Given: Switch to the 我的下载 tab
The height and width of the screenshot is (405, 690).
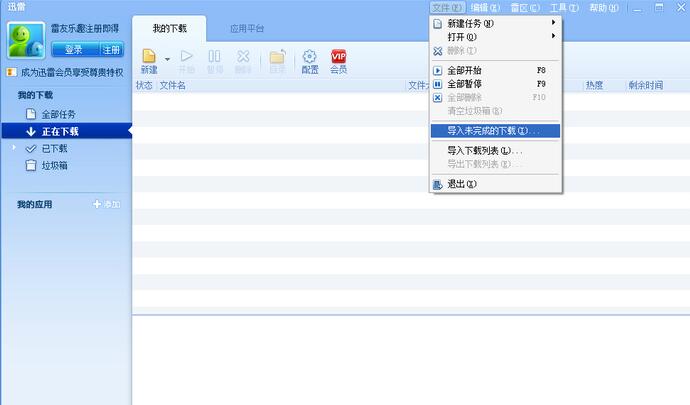Looking at the screenshot, I should [169, 29].
